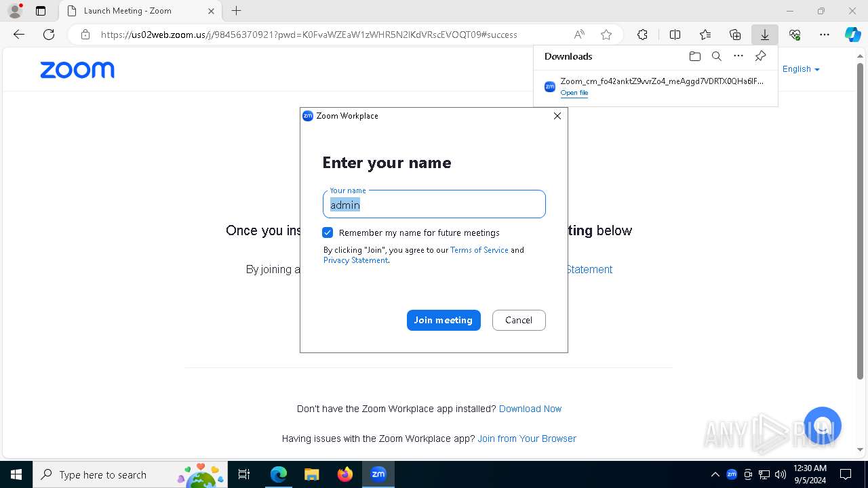Click the browser profile avatar icon
The image size is (868, 488).
(x=14, y=11)
